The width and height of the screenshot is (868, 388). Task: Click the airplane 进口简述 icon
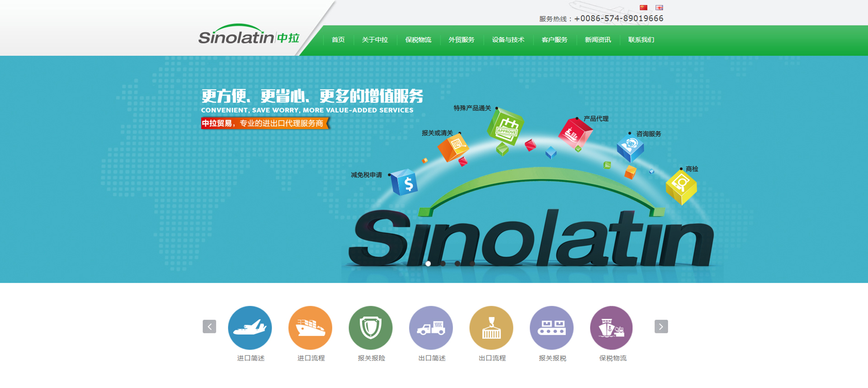[x=250, y=328]
